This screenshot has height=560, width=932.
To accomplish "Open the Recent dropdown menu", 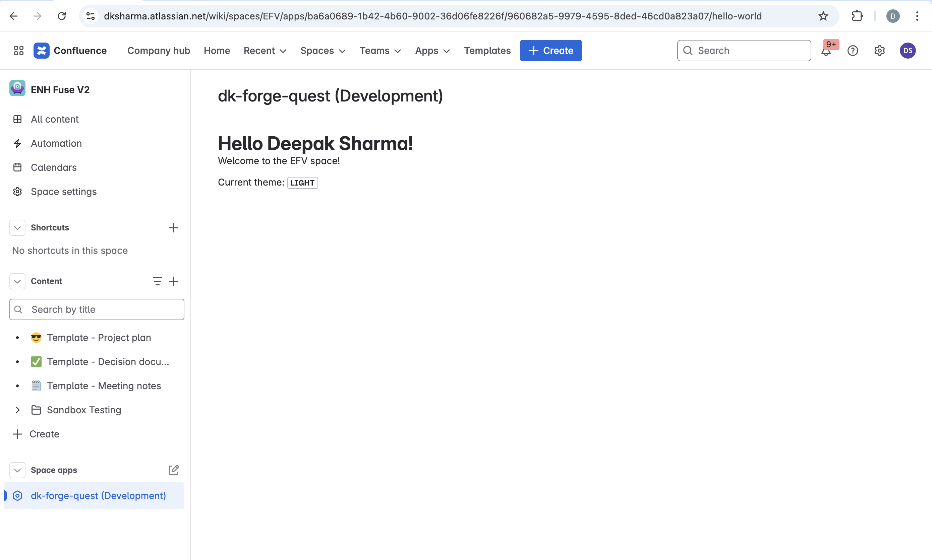I will (x=265, y=51).
